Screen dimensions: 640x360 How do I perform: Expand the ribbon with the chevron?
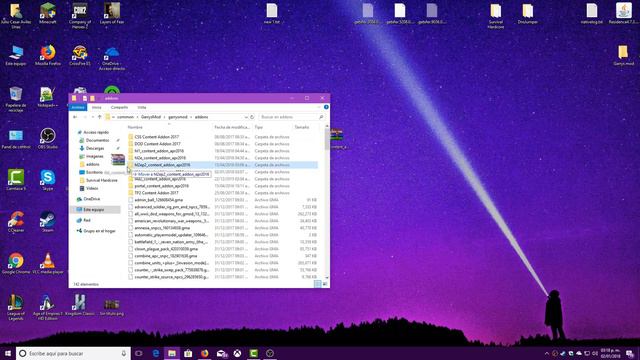(319, 107)
